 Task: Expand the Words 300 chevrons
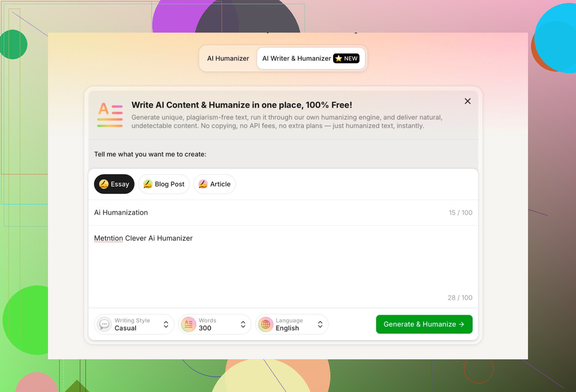(x=243, y=324)
